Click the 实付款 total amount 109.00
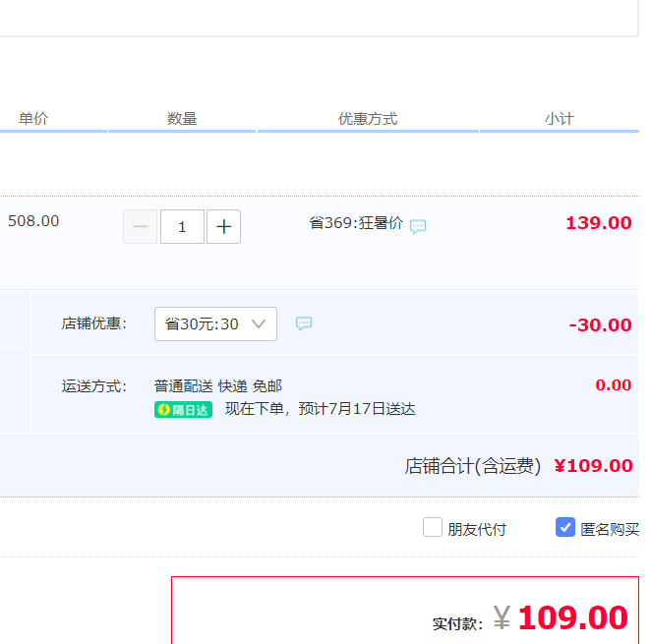The width and height of the screenshot is (651, 644). pos(571,617)
